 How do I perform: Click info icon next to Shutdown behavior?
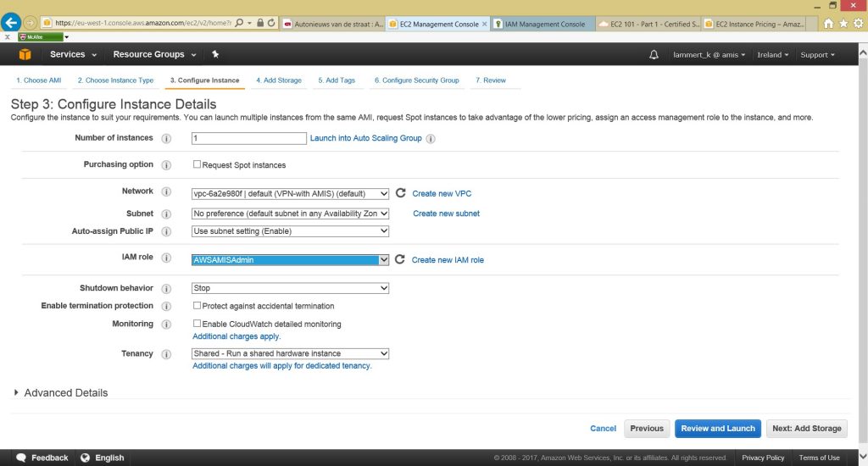[x=166, y=289]
